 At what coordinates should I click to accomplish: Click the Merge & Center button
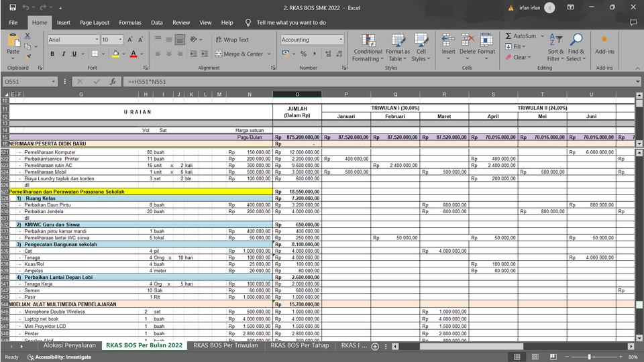(x=239, y=54)
